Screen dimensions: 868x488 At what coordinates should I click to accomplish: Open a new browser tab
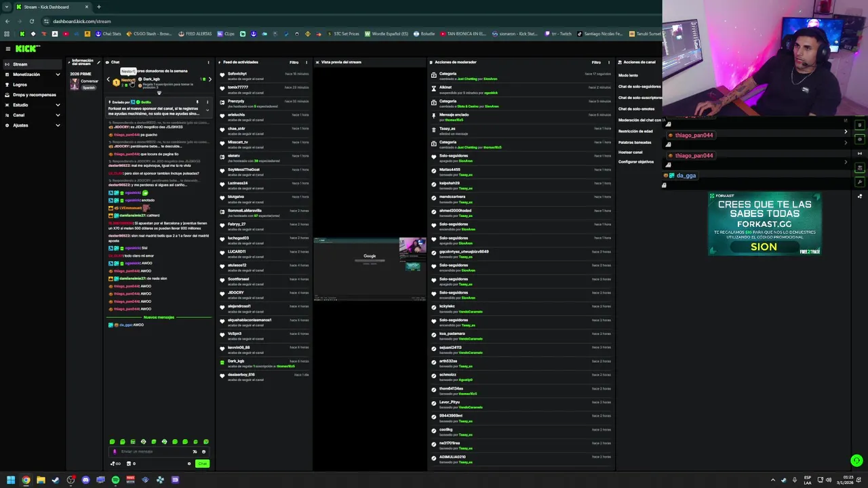pos(98,7)
